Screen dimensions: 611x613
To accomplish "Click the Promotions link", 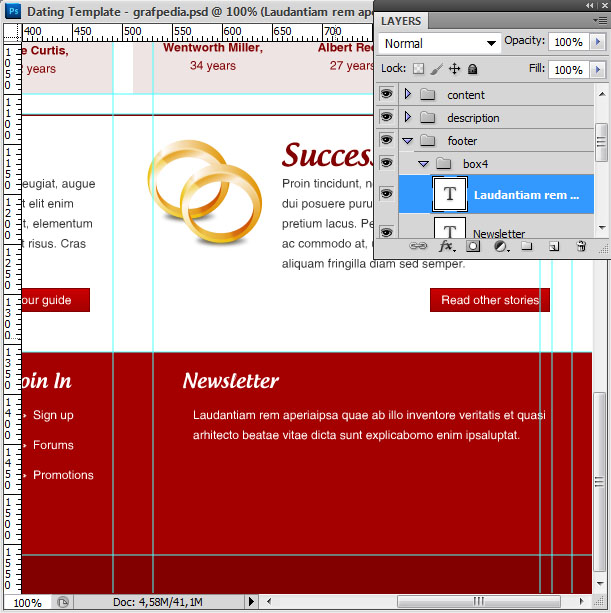I will [x=63, y=475].
